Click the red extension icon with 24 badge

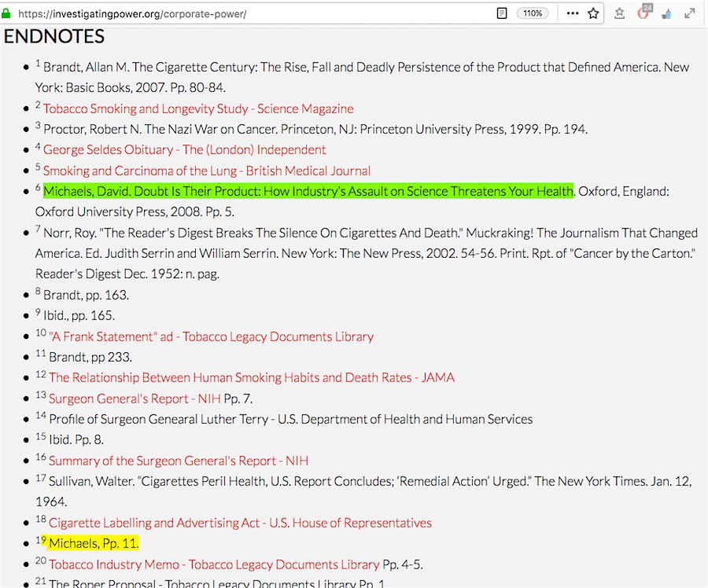click(x=643, y=13)
